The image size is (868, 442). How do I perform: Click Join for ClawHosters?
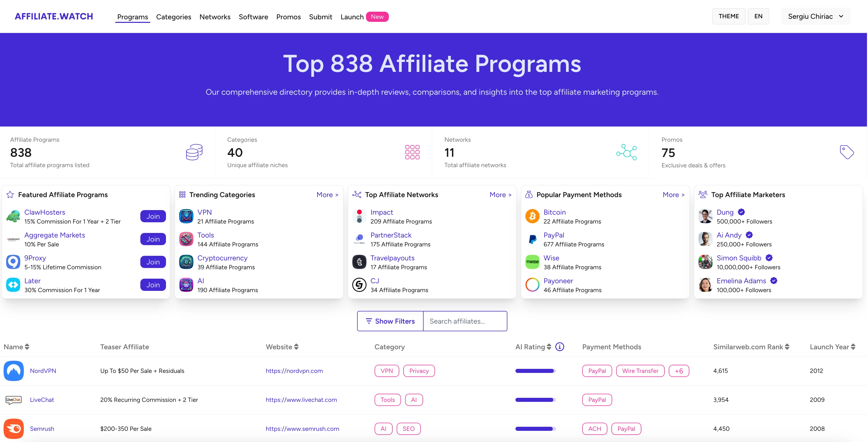click(153, 216)
